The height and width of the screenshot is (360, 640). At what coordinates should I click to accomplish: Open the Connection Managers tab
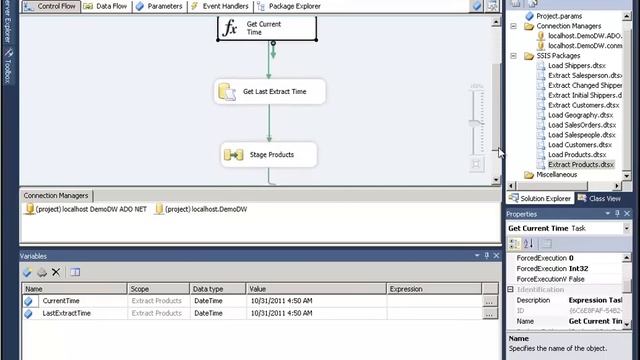pos(56,196)
